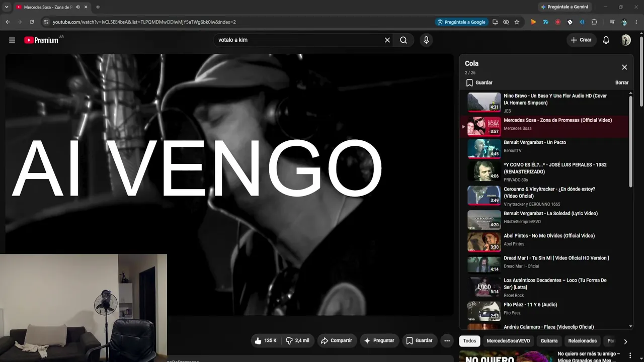Reload the current page
644x362 pixels.
click(32, 22)
